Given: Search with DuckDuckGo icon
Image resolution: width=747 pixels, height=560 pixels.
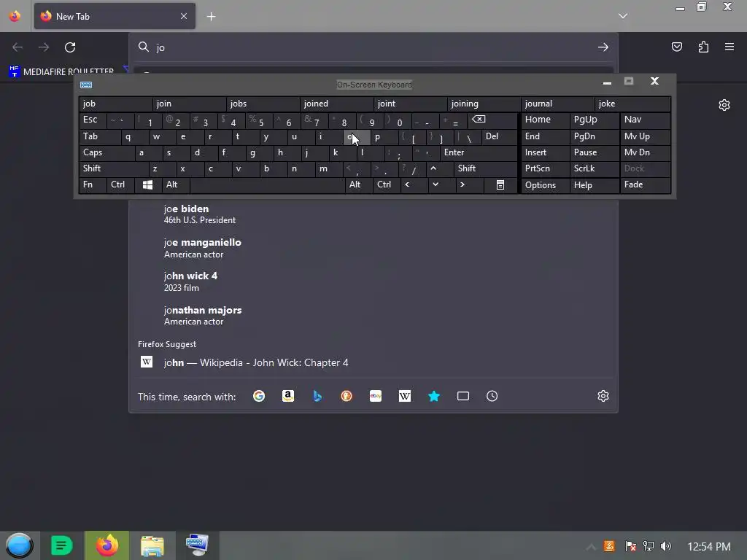Looking at the screenshot, I should pos(347,396).
